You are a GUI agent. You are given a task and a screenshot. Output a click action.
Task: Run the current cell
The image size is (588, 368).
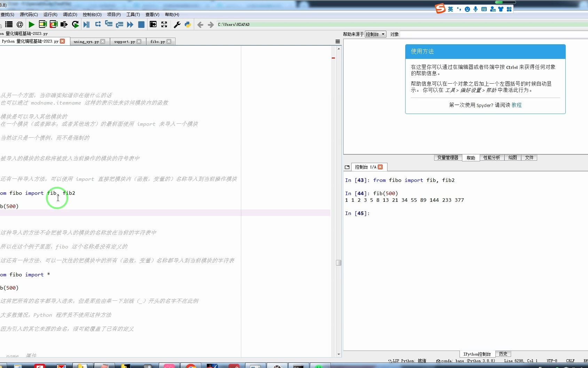[x=42, y=24]
